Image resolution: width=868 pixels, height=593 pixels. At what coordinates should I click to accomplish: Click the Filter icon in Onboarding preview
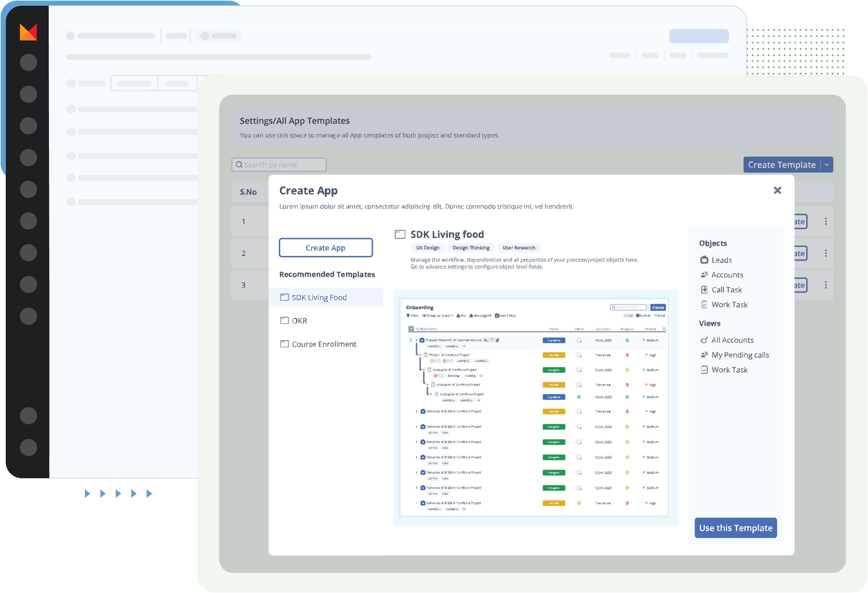coord(408,316)
